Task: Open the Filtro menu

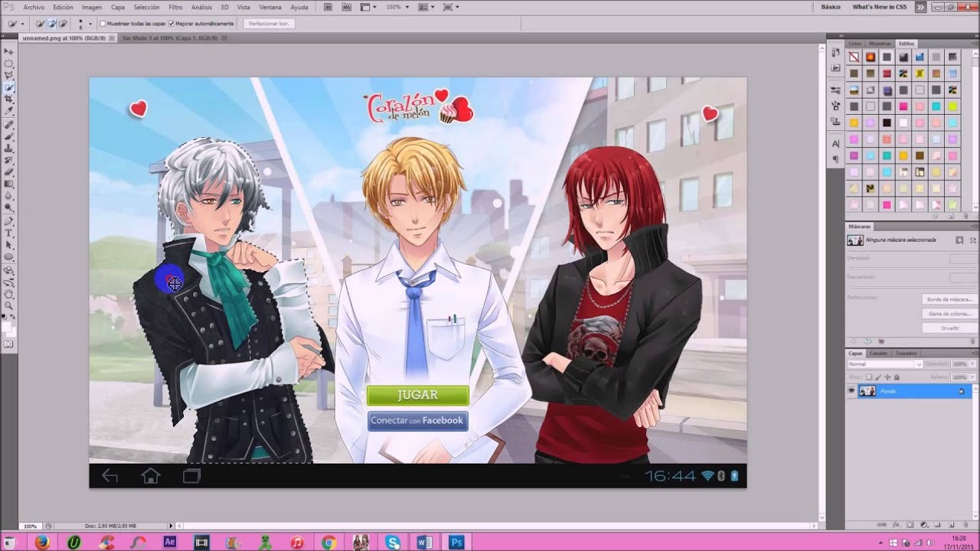Action: click(175, 7)
